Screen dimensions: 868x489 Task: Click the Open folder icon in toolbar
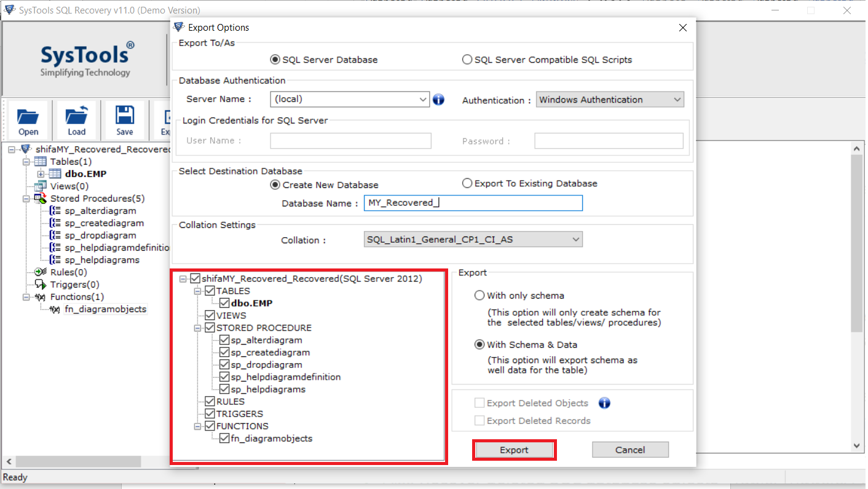(x=28, y=115)
